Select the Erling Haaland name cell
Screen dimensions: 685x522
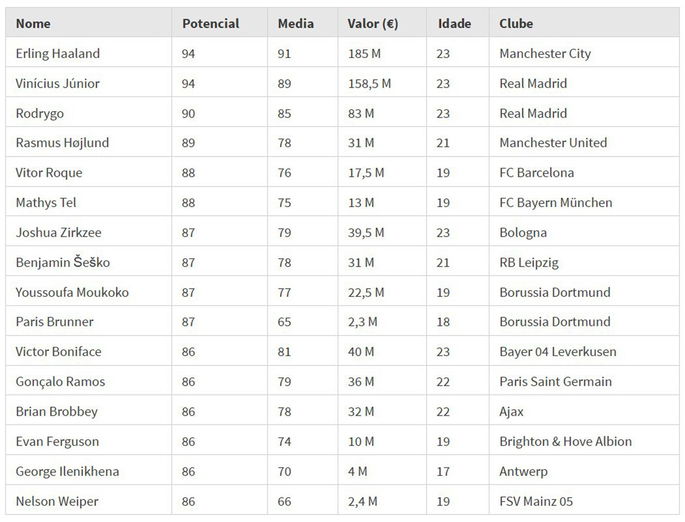(58, 53)
